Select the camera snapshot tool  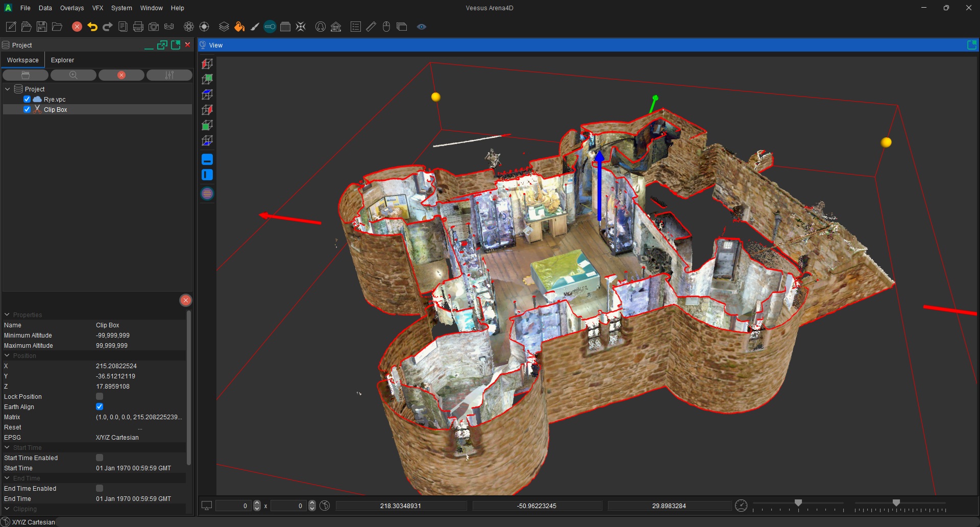(153, 27)
